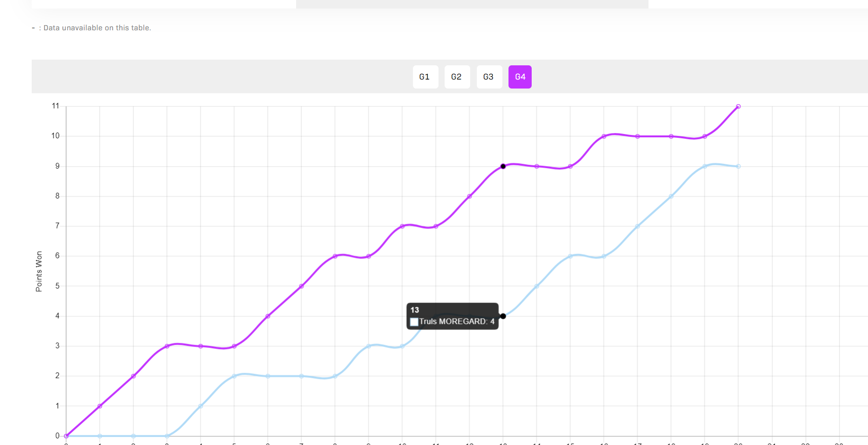Switch to the G1 game tab
The image size is (868, 445).
pyautogui.click(x=425, y=77)
